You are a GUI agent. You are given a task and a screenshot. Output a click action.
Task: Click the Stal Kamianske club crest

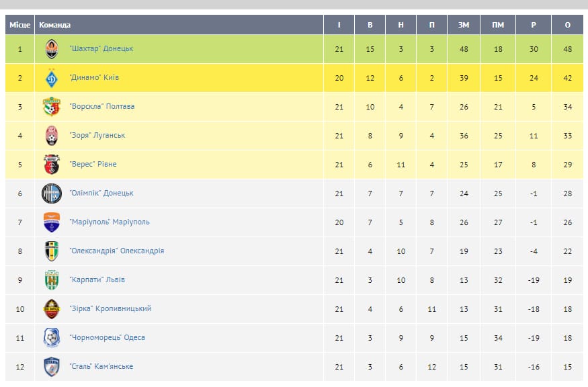tap(52, 367)
